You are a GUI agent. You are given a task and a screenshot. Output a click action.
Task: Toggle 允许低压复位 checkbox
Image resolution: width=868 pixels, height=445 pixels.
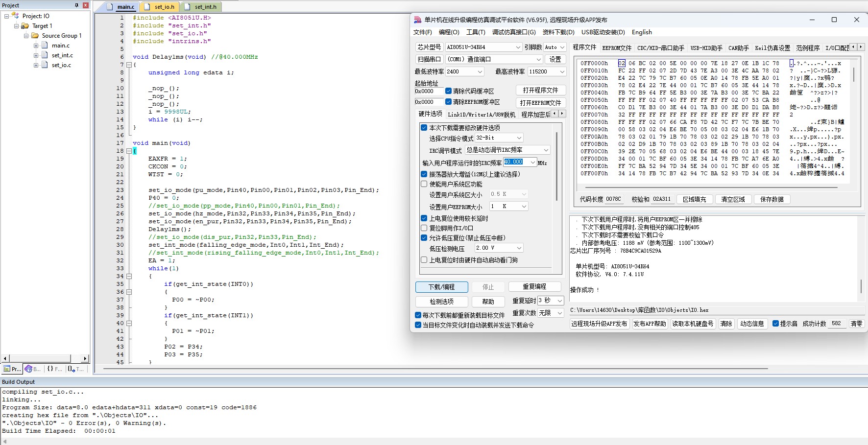coord(424,238)
